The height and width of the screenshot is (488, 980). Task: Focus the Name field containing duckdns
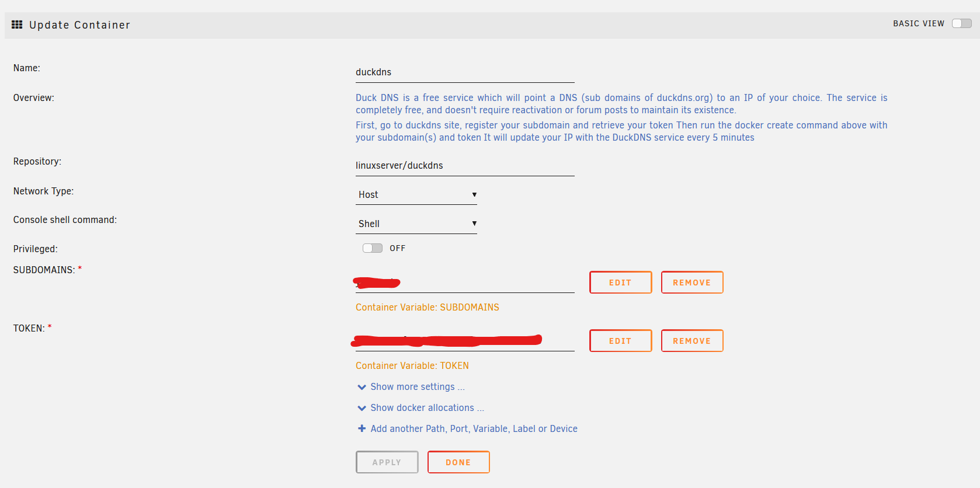[x=465, y=72]
